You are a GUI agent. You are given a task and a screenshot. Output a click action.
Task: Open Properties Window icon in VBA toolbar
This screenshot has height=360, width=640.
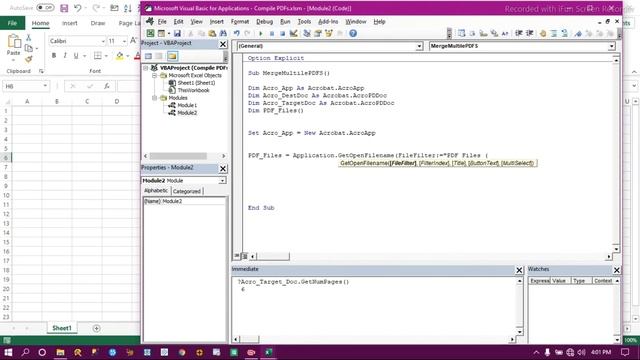318,33
